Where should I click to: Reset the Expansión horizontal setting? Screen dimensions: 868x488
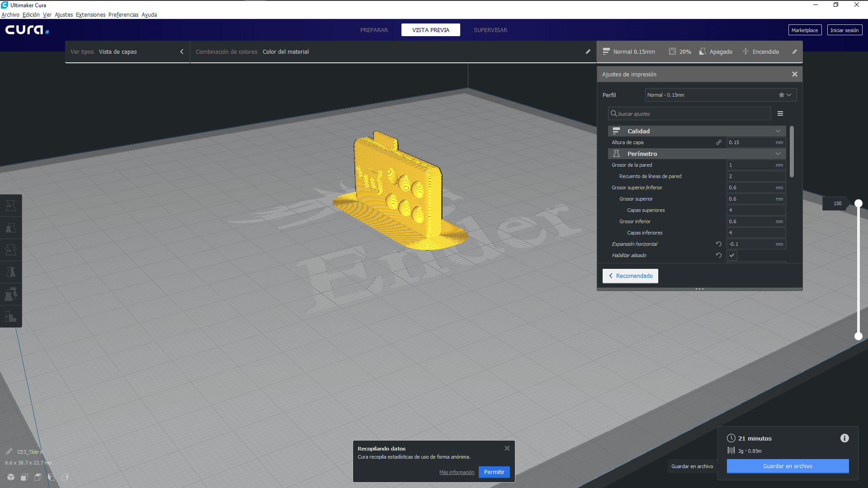(719, 244)
